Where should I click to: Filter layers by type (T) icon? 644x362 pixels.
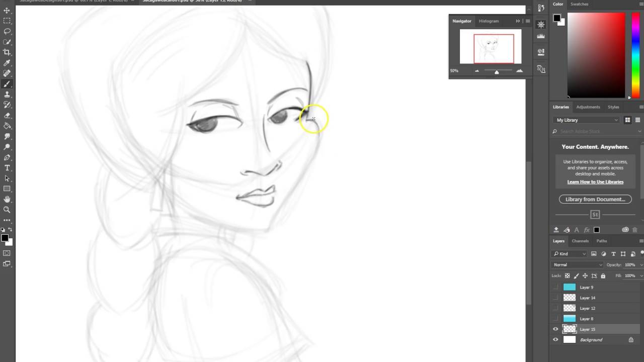613,254
